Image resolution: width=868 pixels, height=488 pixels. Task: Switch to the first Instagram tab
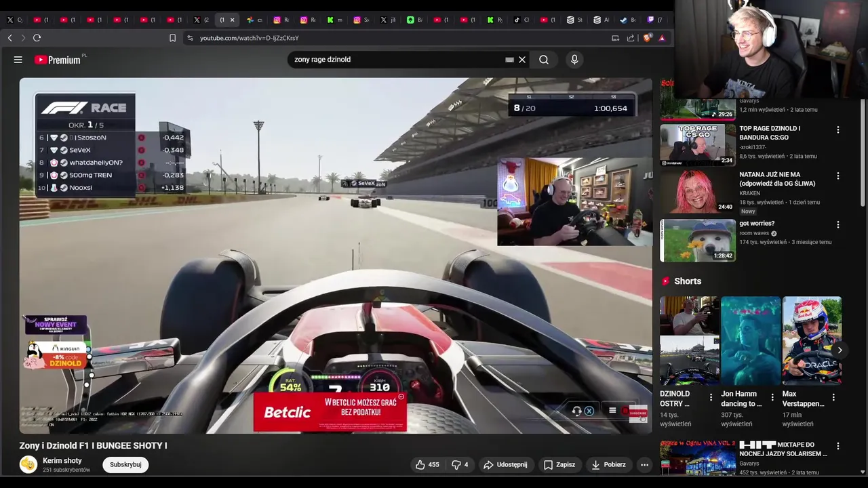pyautogui.click(x=281, y=20)
